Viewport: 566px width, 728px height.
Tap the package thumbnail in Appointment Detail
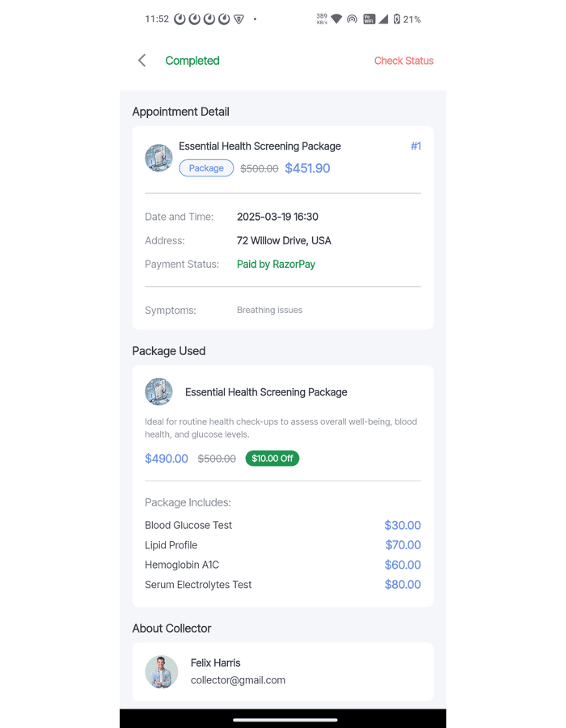tap(158, 158)
